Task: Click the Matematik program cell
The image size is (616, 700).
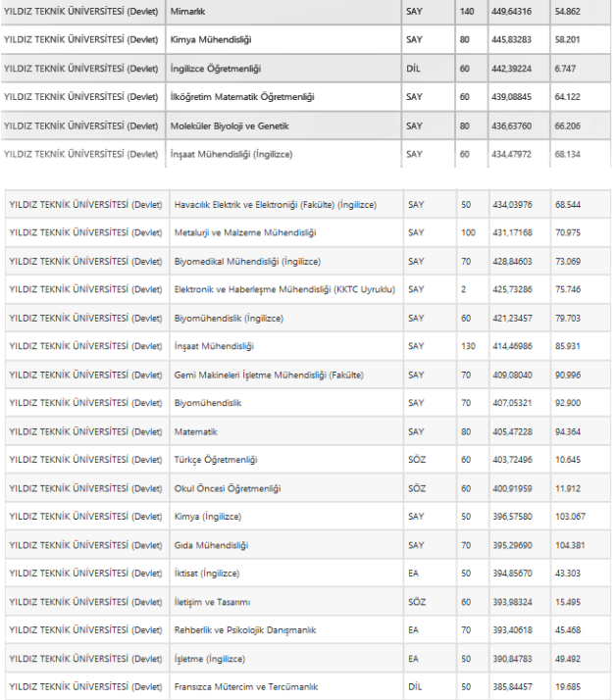Action: click(195, 431)
